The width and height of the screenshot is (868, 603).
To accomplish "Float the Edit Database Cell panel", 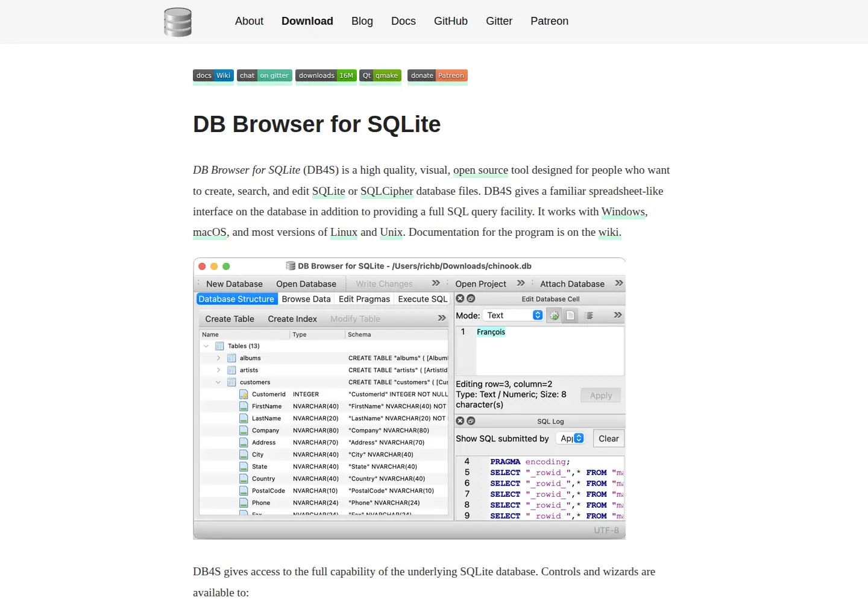I will [x=471, y=298].
